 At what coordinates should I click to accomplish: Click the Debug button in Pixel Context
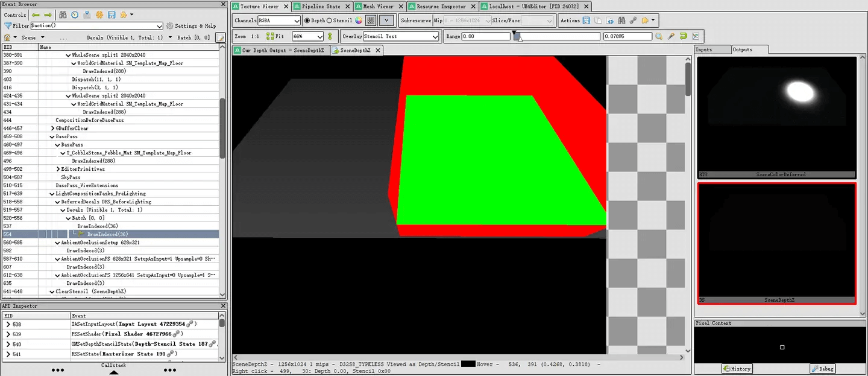(x=822, y=369)
